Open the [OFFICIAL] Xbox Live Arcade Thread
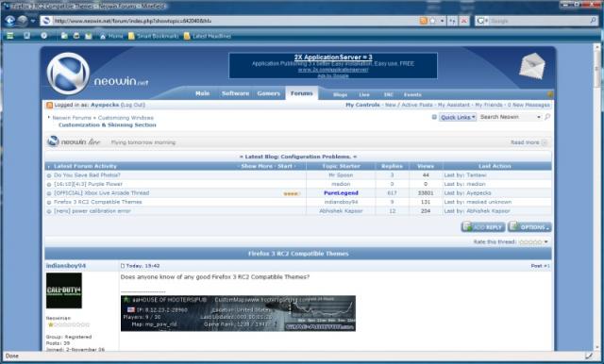Screen dimensions: 604x364 pyautogui.click(x=101, y=192)
